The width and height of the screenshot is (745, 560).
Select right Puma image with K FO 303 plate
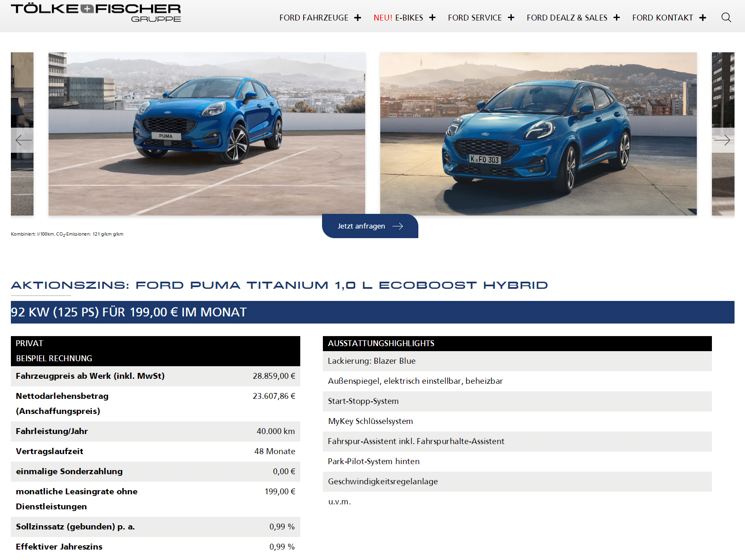click(539, 134)
